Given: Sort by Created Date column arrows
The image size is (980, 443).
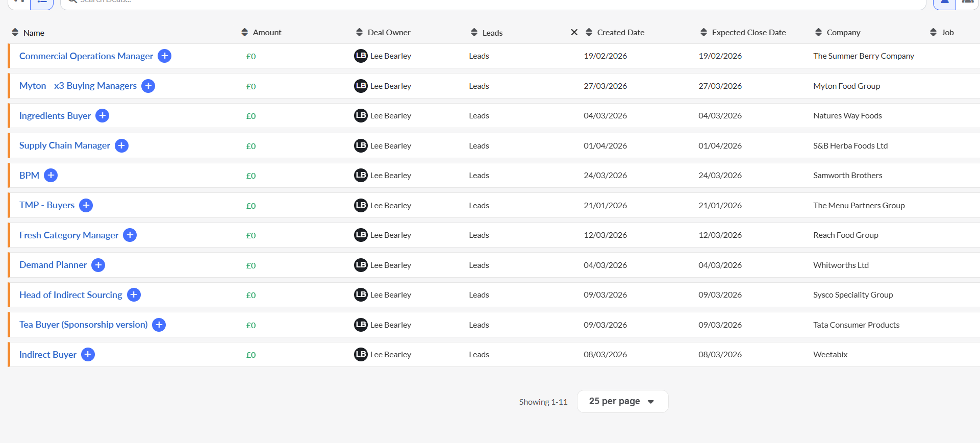Looking at the screenshot, I should point(589,32).
